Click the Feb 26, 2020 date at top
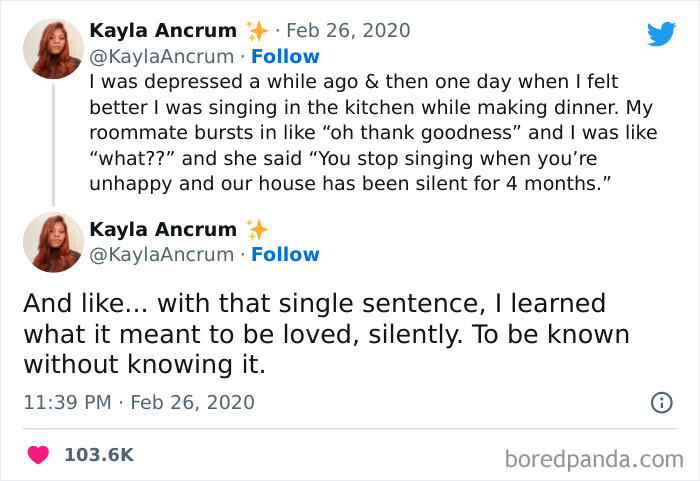This screenshot has height=481, width=700. [x=348, y=31]
